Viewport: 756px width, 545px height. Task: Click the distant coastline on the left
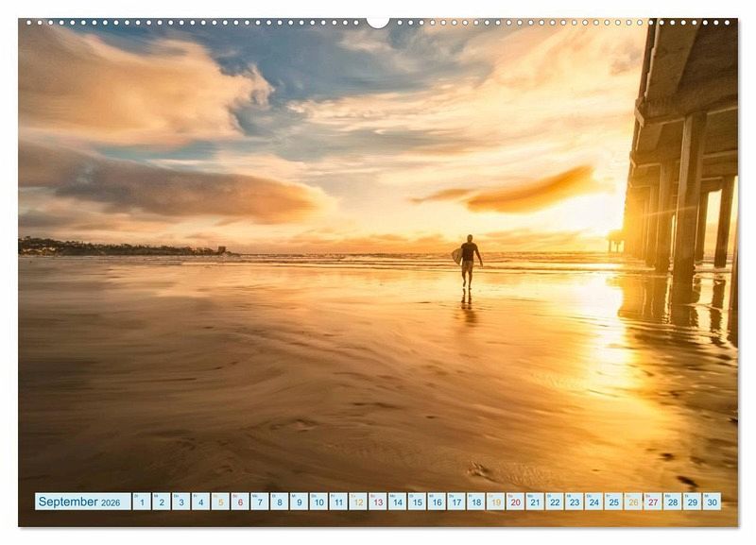click(x=113, y=248)
